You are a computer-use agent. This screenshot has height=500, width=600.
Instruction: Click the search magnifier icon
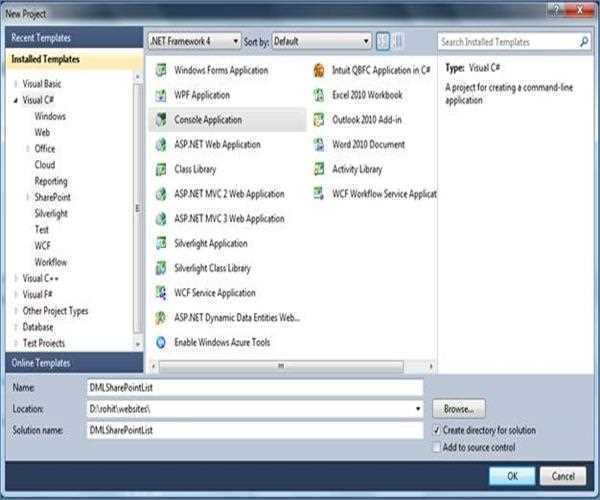pyautogui.click(x=584, y=42)
